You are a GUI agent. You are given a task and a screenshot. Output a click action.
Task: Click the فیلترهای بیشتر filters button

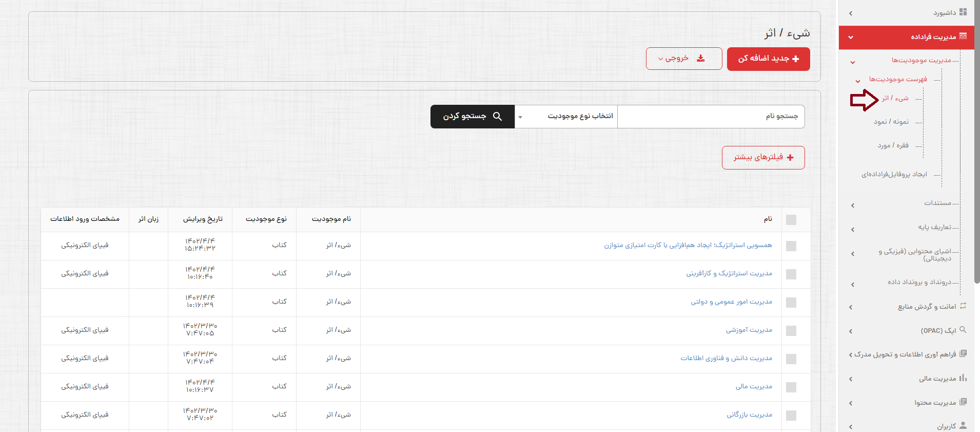click(x=763, y=157)
